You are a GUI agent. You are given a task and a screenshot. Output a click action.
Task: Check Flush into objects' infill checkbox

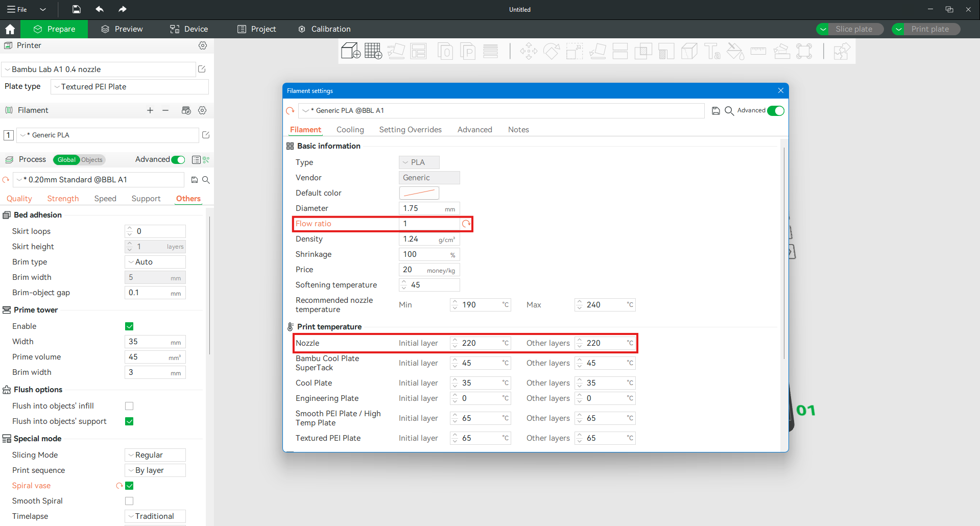[x=129, y=406]
